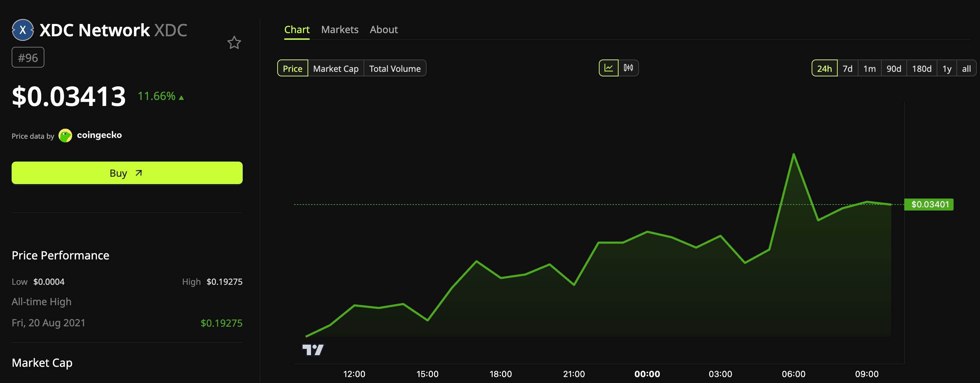Screen dimensions: 980x383
Task: Click the CoinGecko gecko logo
Action: pyautogui.click(x=66, y=136)
